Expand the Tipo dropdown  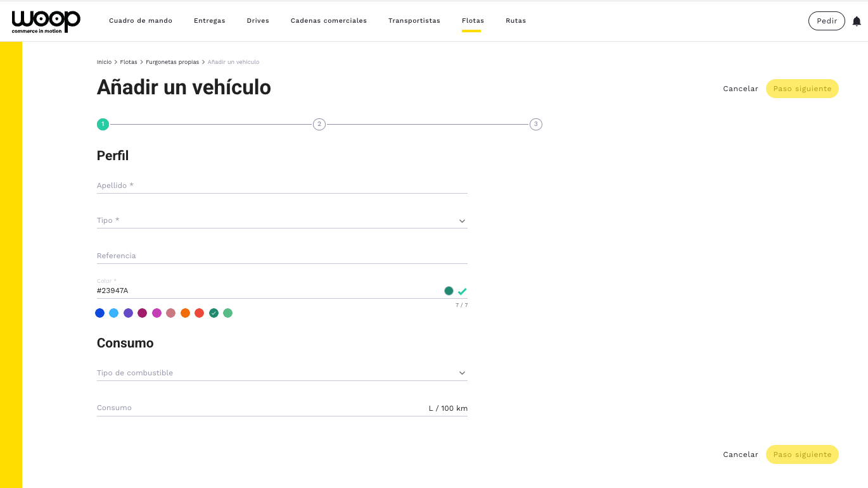point(282,221)
